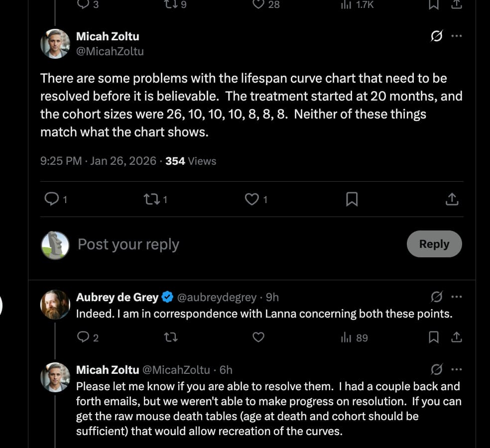Open Grok icon on main post
490x448 pixels.
pyautogui.click(x=437, y=36)
